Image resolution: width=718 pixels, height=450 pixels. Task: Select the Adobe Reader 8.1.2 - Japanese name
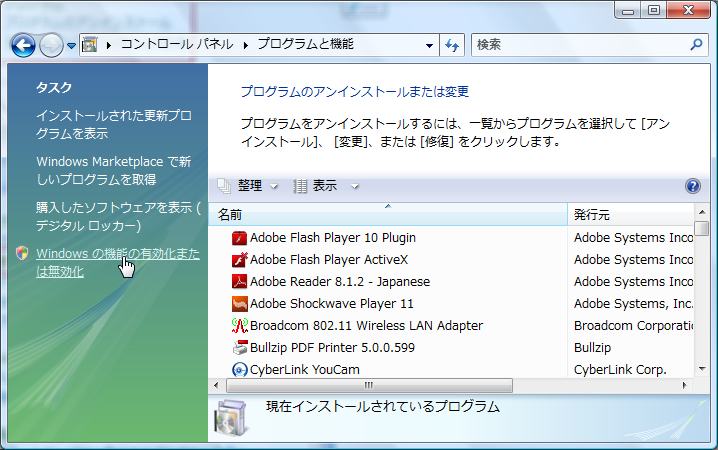click(340, 282)
